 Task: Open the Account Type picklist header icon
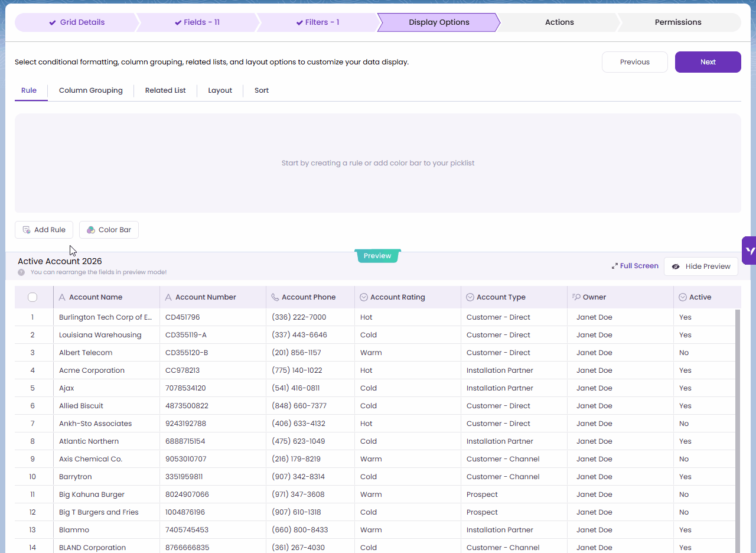point(470,297)
